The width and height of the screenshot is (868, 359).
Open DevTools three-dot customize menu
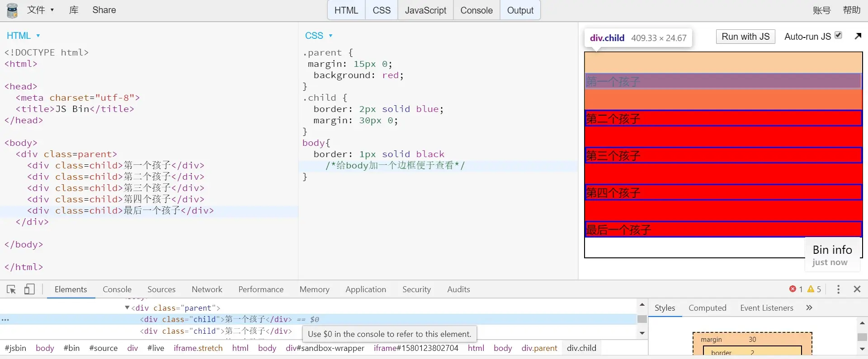[838, 289]
